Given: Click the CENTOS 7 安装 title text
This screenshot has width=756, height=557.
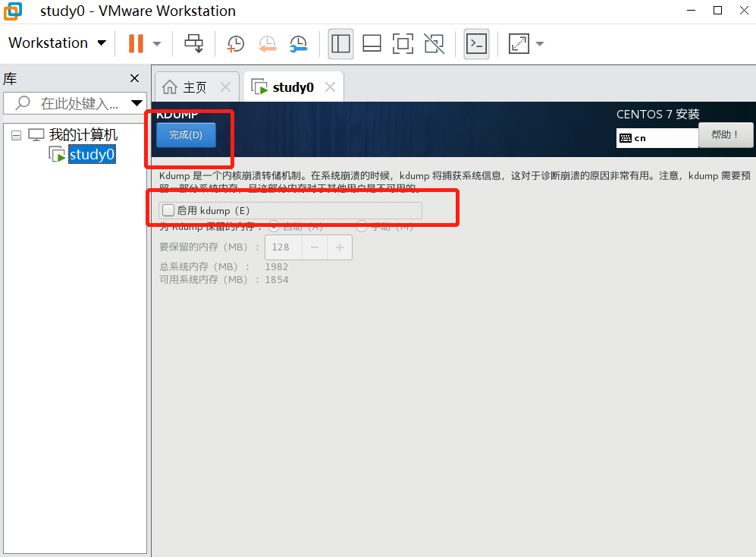Looking at the screenshot, I should (657, 115).
